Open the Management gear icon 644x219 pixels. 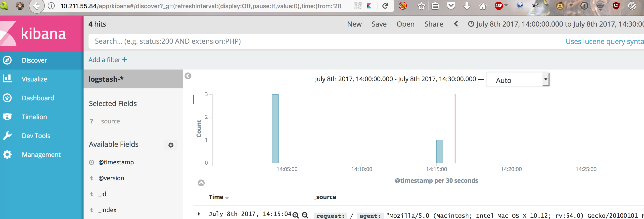[7, 154]
